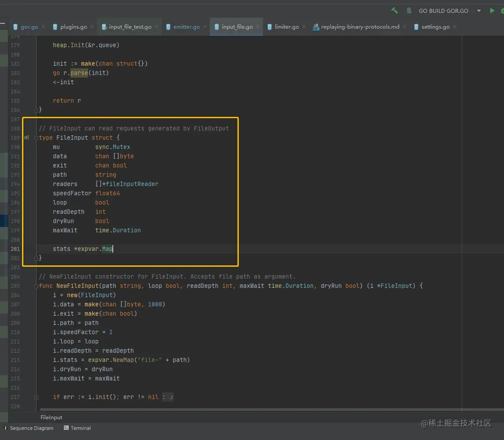Click the stats field name on line 201
The width and height of the screenshot is (504, 440).
[61, 249]
